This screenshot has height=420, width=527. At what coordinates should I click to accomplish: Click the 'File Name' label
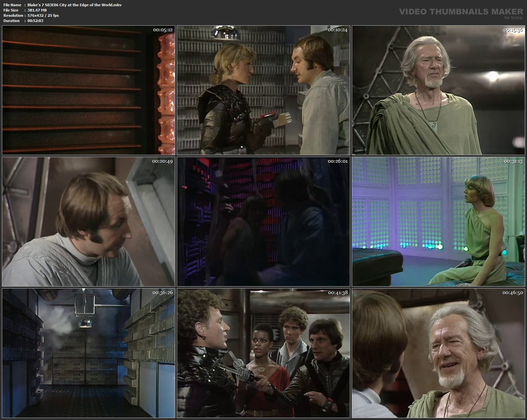[x=13, y=5]
